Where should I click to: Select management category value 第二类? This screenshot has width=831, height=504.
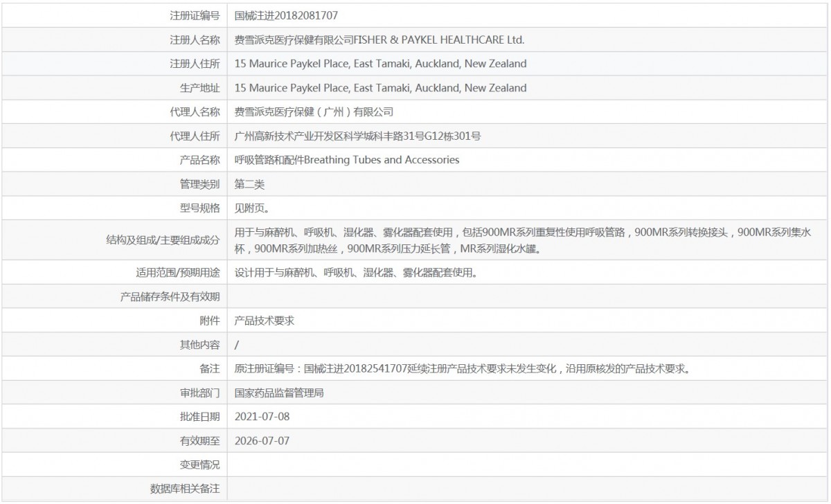(x=250, y=184)
